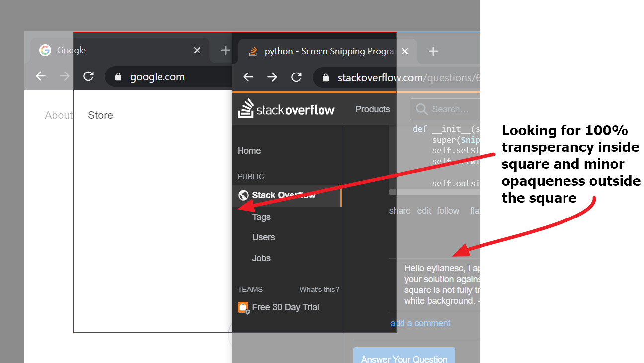Viewport: 644px width, 363px height.
Task: Click the globe icon beside Stack Overflow
Action: coord(243,195)
